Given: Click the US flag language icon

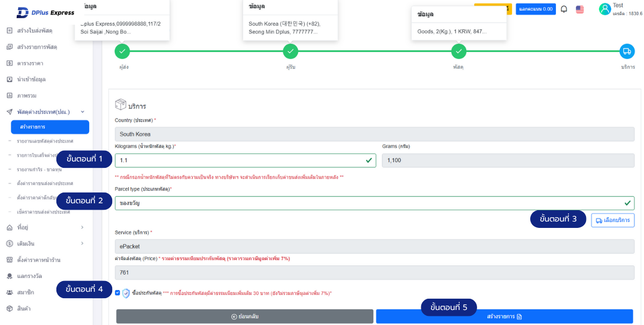Looking at the screenshot, I should (580, 9).
